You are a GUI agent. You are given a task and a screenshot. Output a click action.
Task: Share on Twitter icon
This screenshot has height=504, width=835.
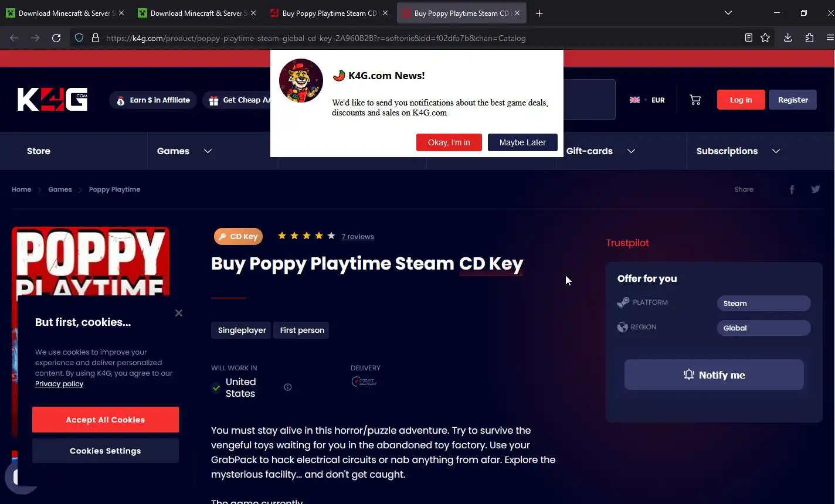815,189
